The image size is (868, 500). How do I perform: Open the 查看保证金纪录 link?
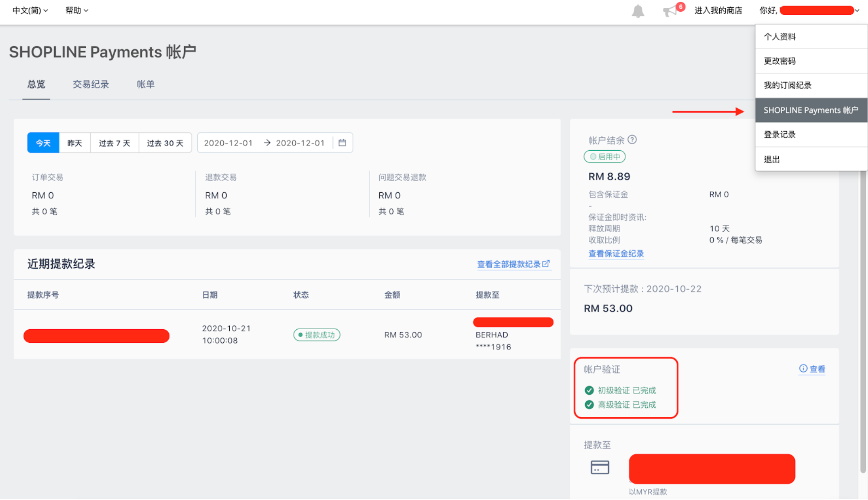pos(616,253)
